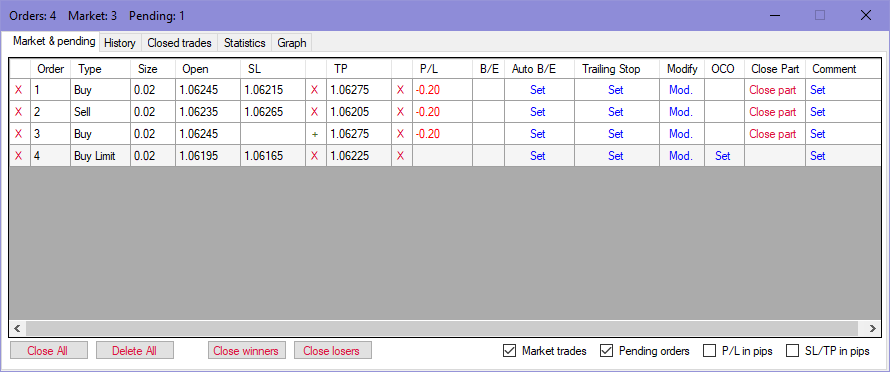Image resolution: width=890 pixels, height=372 pixels.
Task: Set Auto B/E for order 2
Action: (538, 112)
